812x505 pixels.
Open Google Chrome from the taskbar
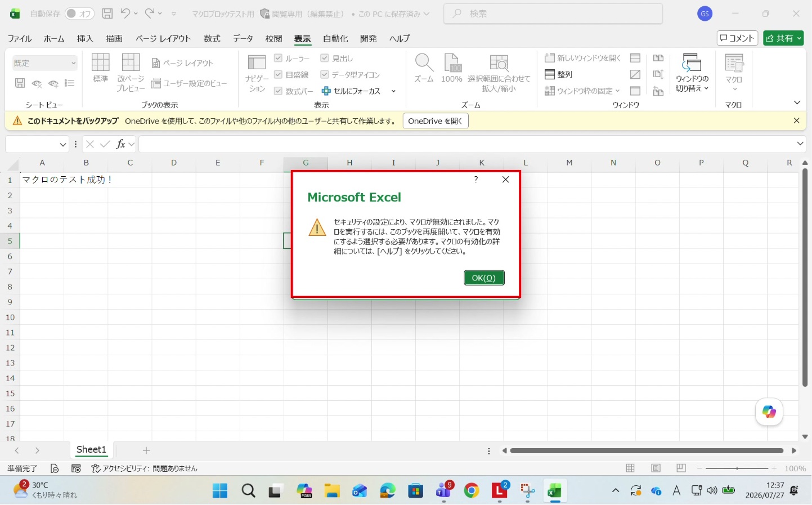point(472,491)
